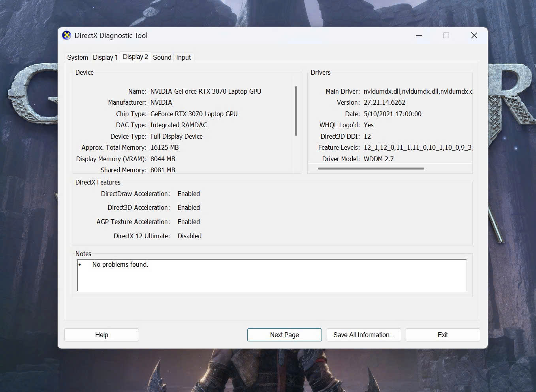The image size is (536, 392).
Task: Click the Feature Levels value 12_1,12_0
Action: tap(418, 147)
